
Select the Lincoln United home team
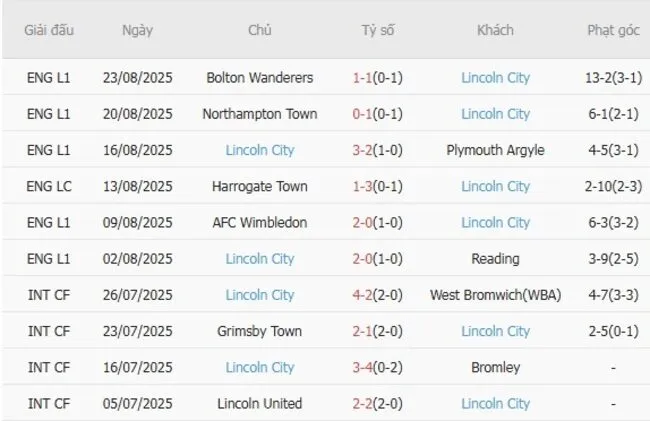(x=260, y=404)
